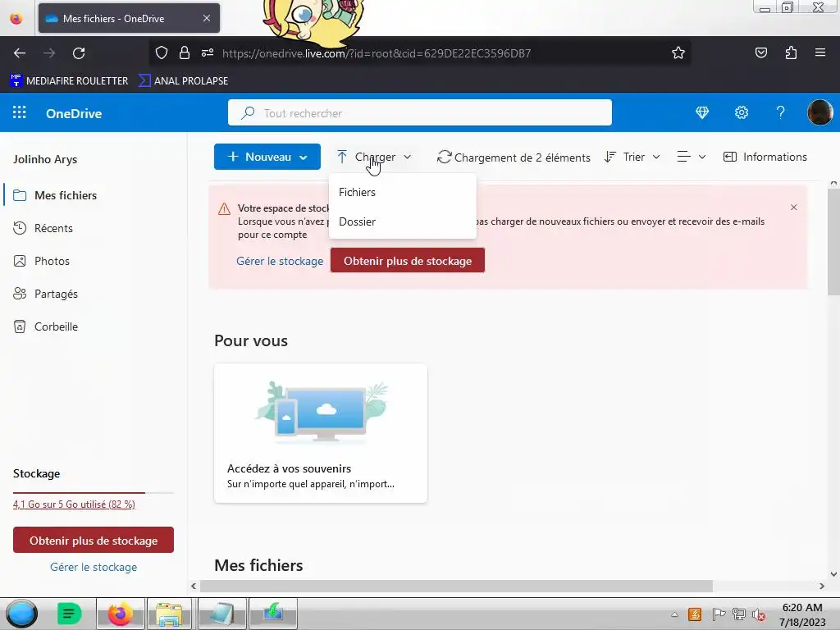Image resolution: width=840 pixels, height=630 pixels.
Task: Open the account profile picture menu
Action: pyautogui.click(x=819, y=112)
